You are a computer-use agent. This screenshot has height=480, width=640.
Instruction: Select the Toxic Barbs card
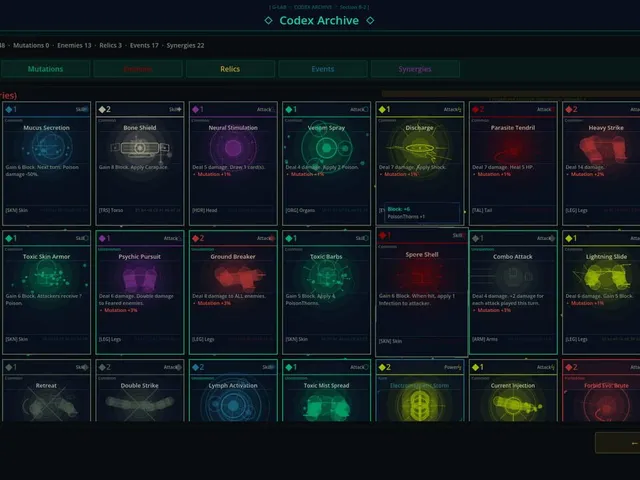pyautogui.click(x=327, y=292)
